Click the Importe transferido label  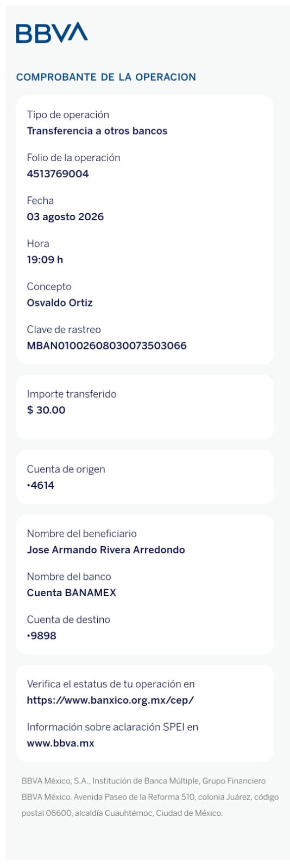[x=72, y=394]
